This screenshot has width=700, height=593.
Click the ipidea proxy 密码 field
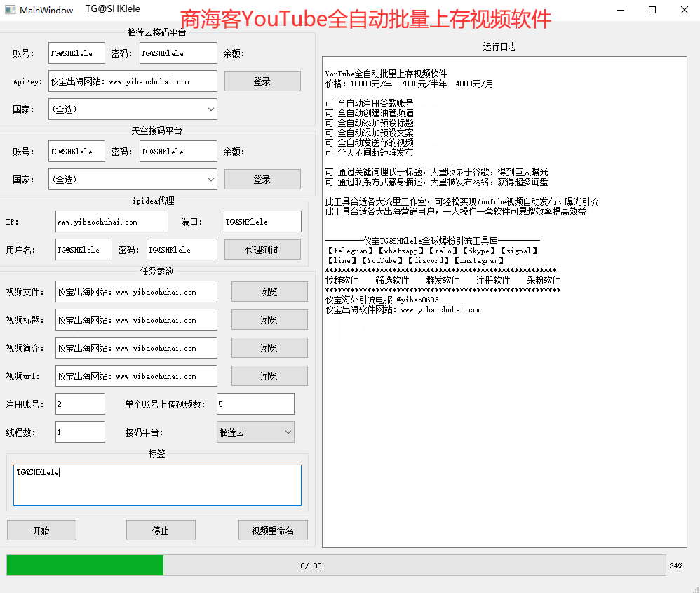click(182, 250)
